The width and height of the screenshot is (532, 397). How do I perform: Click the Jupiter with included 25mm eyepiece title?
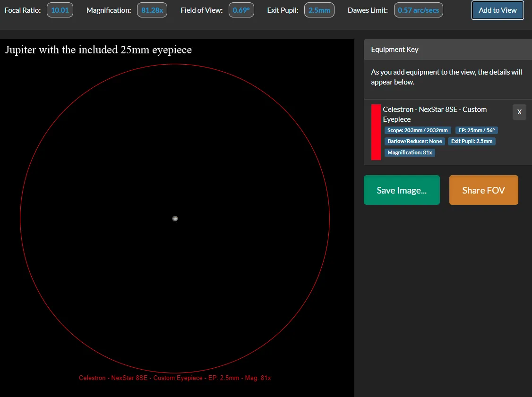click(x=98, y=50)
